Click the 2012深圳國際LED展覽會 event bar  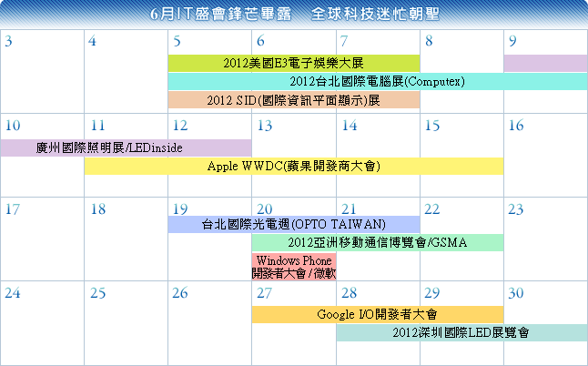tap(461, 332)
